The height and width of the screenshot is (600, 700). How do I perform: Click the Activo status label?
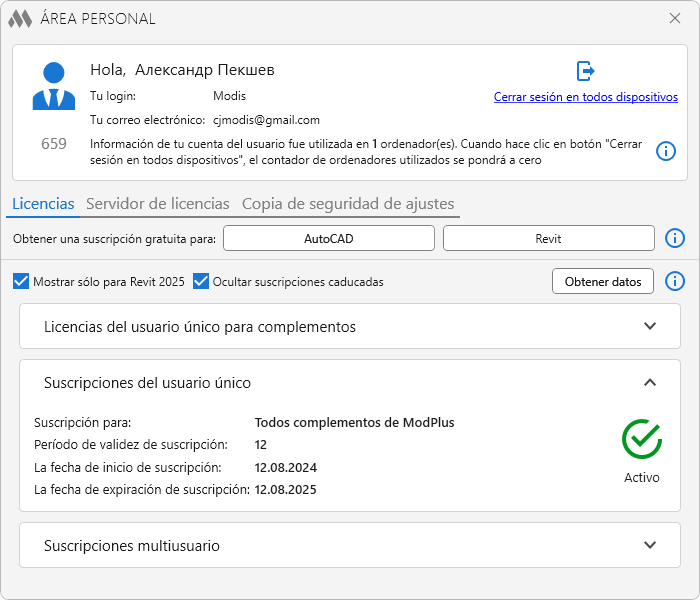click(642, 478)
